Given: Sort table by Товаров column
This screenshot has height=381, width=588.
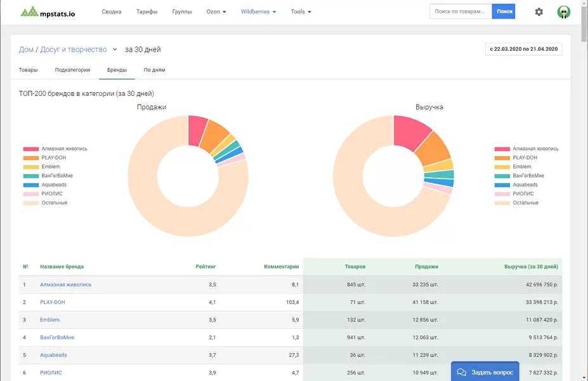Looking at the screenshot, I should 355,267.
